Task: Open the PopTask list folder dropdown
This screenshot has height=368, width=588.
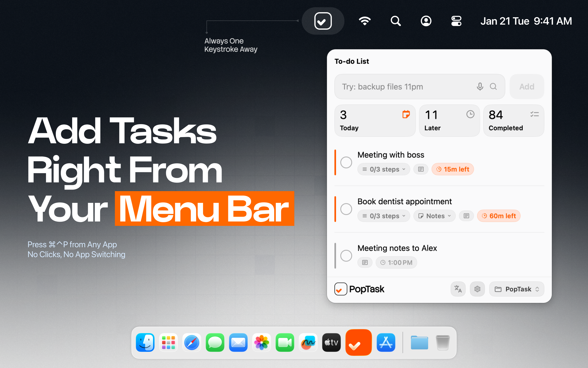Action: [517, 289]
